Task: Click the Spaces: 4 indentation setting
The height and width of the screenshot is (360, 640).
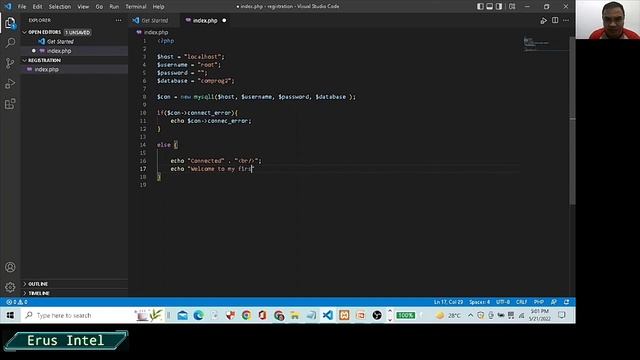Action: 479,302
